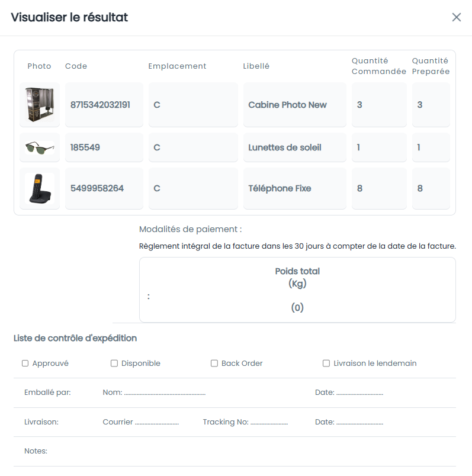
Task: Click the Cabine Photo product thumbnail
Action: 40,104
